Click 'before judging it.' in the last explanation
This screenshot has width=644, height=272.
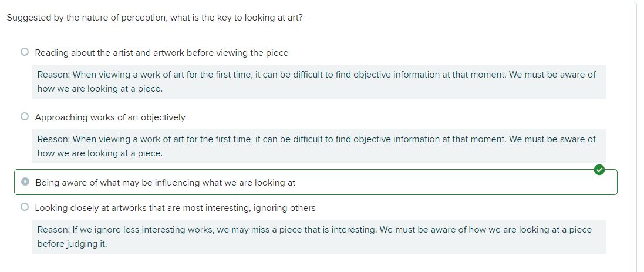pyautogui.click(x=72, y=244)
